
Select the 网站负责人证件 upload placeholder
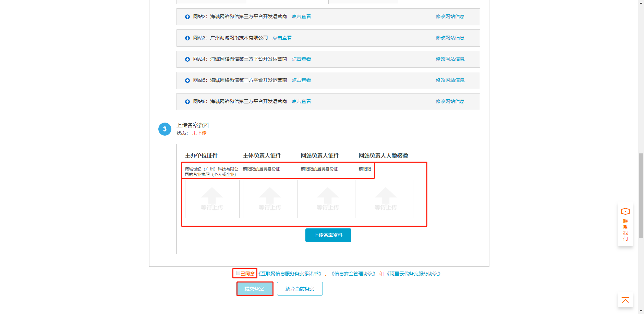328,199
